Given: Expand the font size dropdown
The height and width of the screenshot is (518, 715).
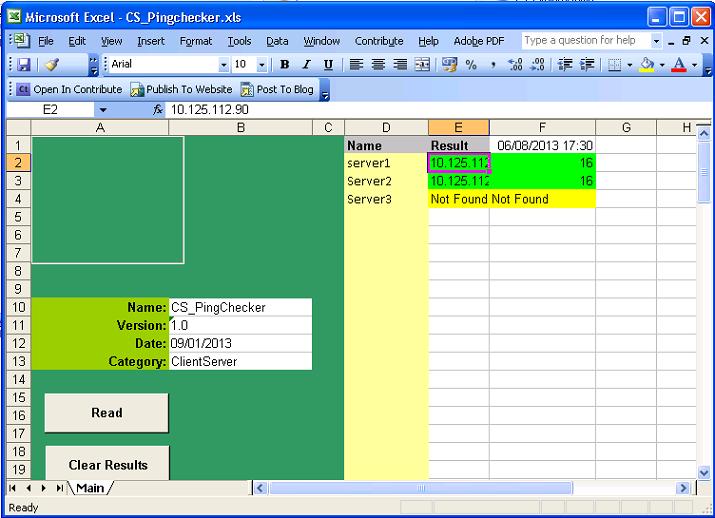Looking at the screenshot, I should tap(262, 64).
